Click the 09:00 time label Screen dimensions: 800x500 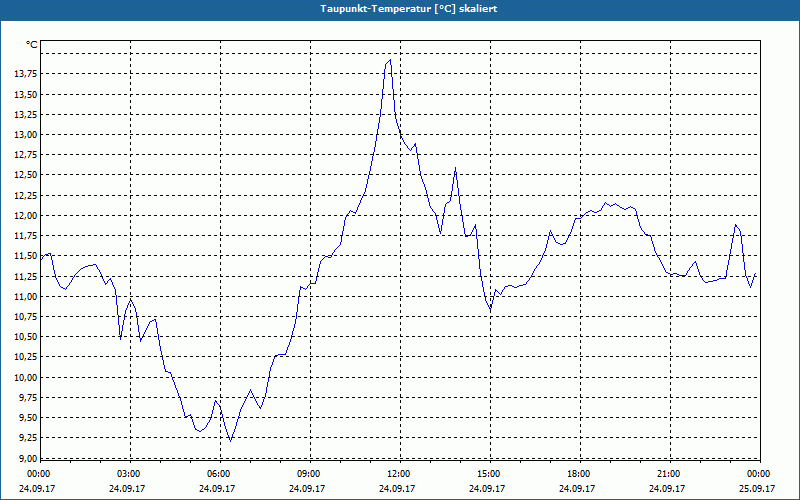(x=309, y=474)
